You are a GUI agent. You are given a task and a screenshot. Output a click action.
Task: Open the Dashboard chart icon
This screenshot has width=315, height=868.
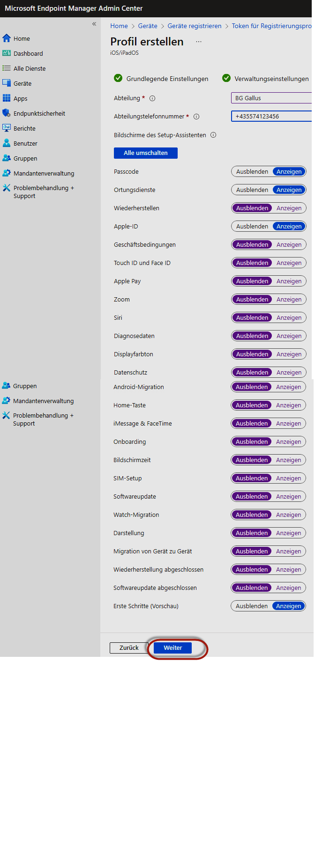click(x=7, y=53)
